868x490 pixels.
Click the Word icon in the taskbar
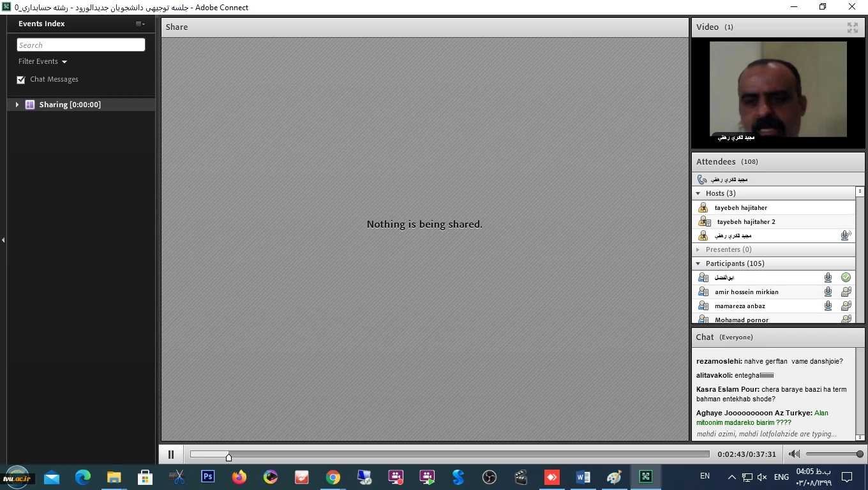(x=583, y=477)
